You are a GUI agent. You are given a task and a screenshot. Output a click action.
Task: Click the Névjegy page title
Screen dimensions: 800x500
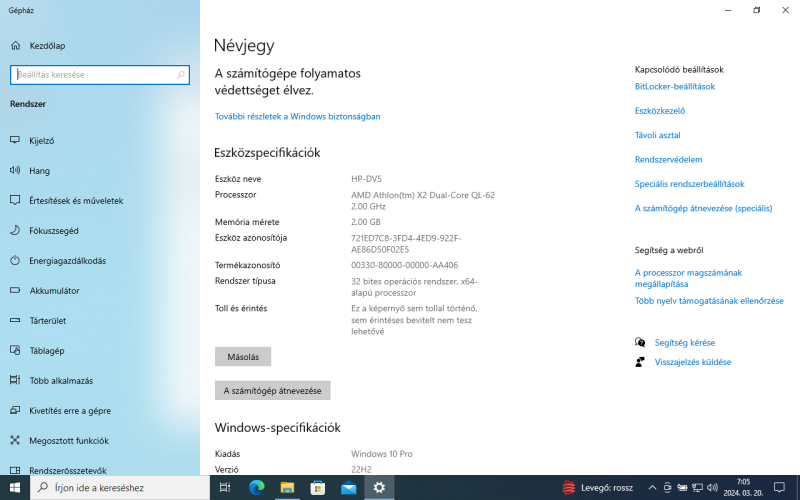tap(244, 45)
